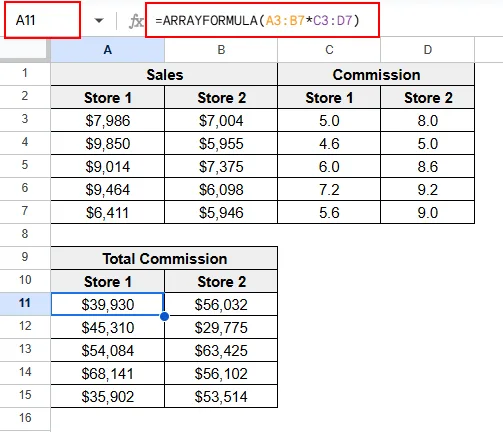Select commission cell showing 7.2
This screenshot has width=503, height=432.
pyautogui.click(x=329, y=189)
